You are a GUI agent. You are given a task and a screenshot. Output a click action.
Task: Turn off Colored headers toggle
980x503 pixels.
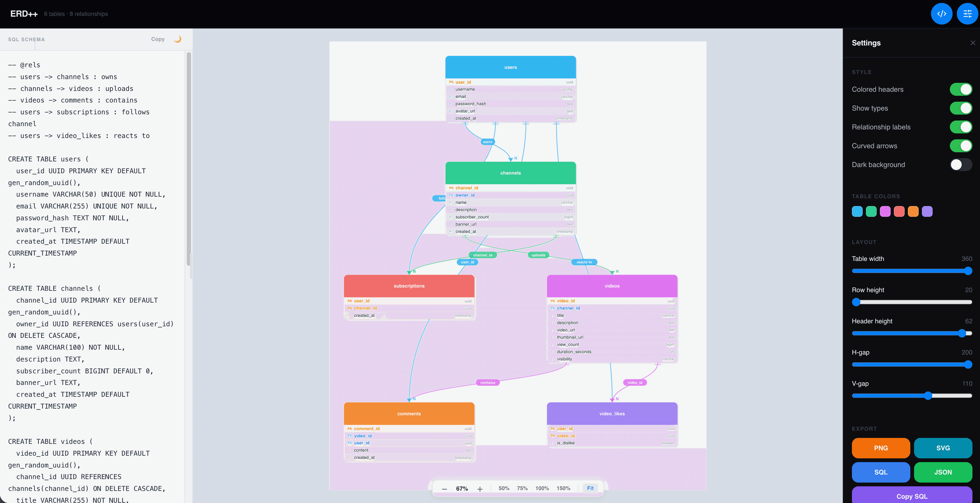(961, 89)
